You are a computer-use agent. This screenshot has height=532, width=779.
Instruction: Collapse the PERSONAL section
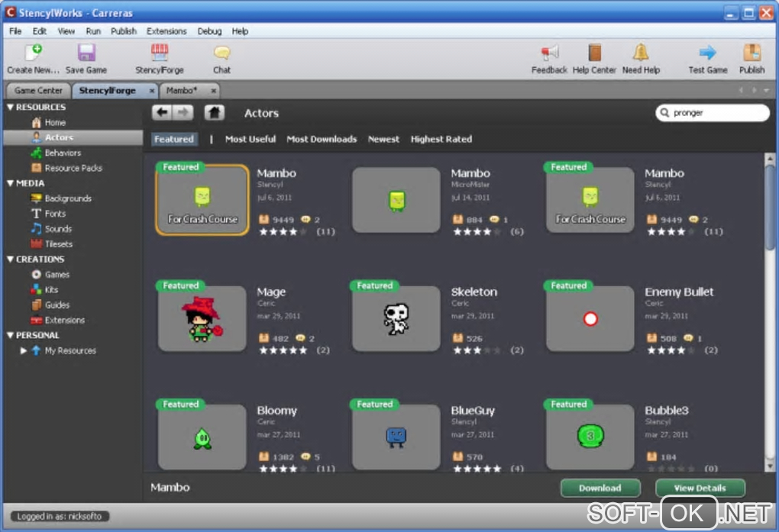(10, 335)
